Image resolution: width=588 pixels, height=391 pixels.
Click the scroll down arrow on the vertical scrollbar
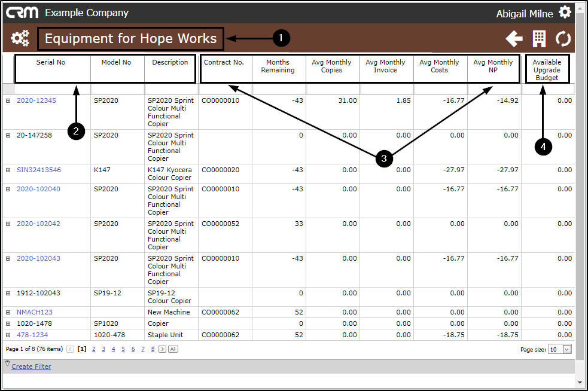(580, 383)
